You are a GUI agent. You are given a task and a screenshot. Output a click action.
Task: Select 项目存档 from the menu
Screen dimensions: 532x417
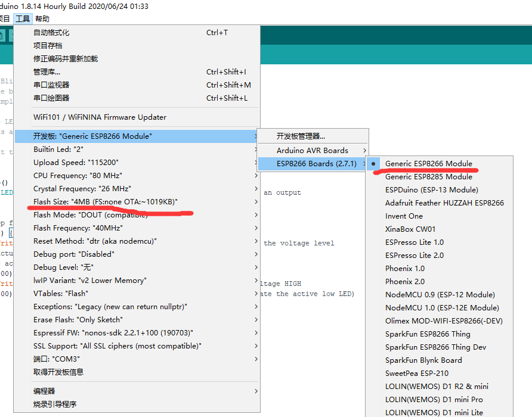[137, 45]
